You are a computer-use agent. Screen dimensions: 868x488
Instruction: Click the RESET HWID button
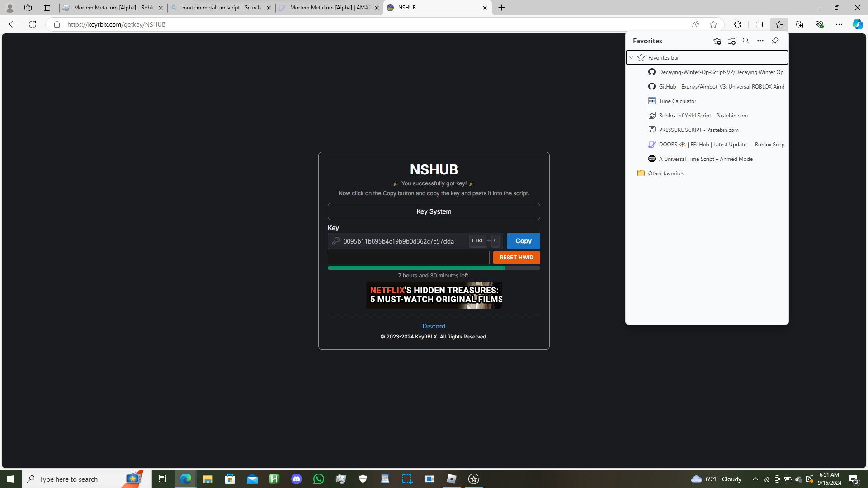pos(516,258)
